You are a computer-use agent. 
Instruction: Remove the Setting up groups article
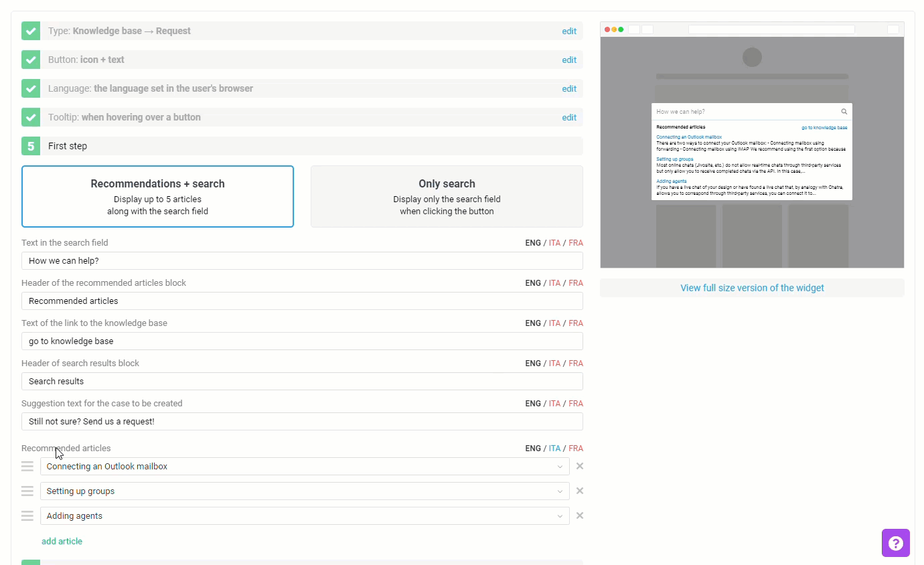point(580,491)
